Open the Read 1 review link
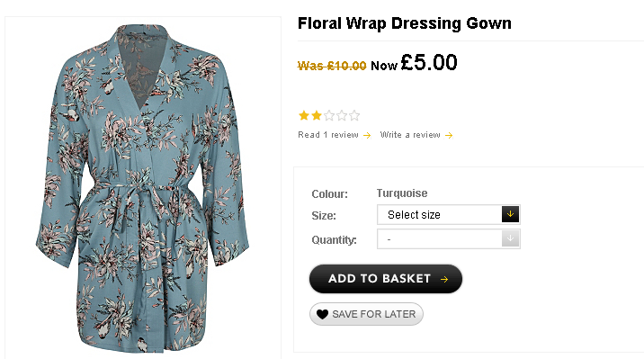Image resolution: width=644 pixels, height=359 pixels. (328, 135)
